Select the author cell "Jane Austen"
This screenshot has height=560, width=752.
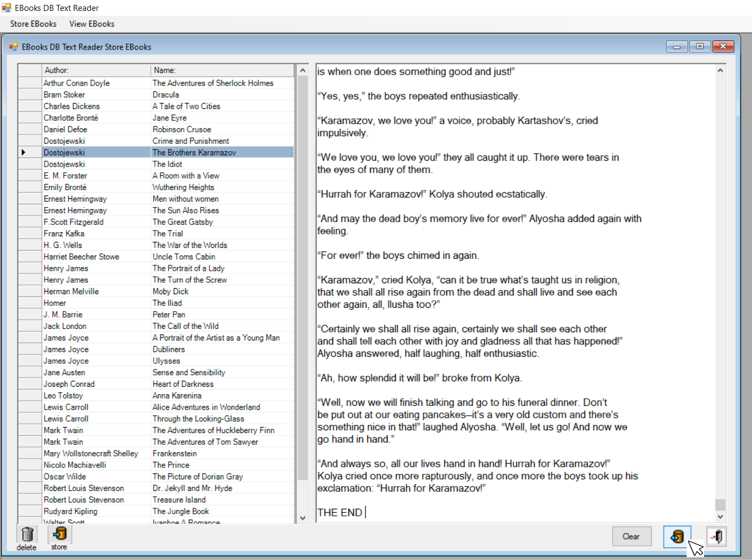pyautogui.click(x=96, y=373)
